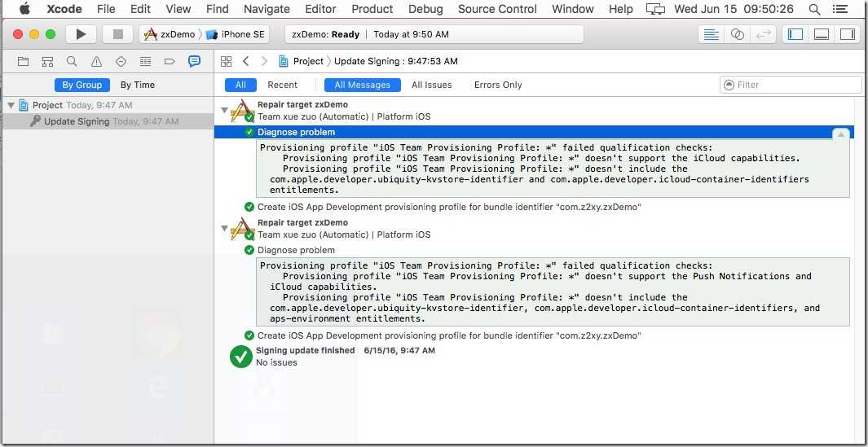Open the display mirroring menu bar icon
The image size is (868, 447).
tap(655, 9)
